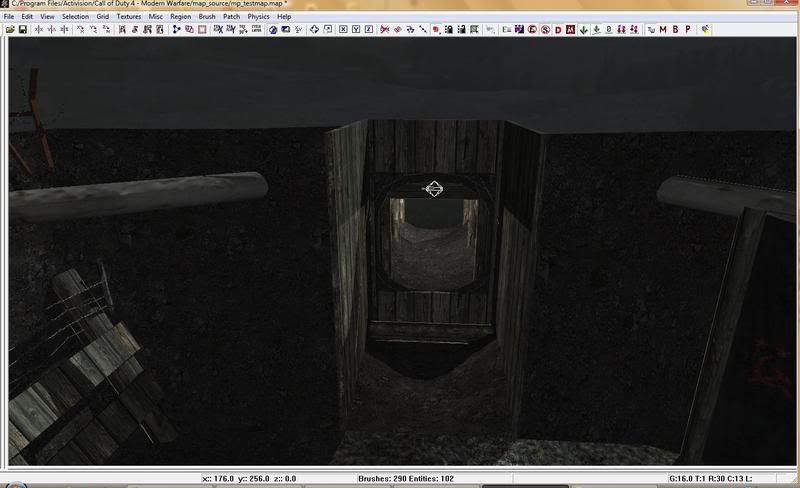Click the red D toolbar icon
Viewport: 800px width, 488px height.
pyautogui.click(x=557, y=30)
